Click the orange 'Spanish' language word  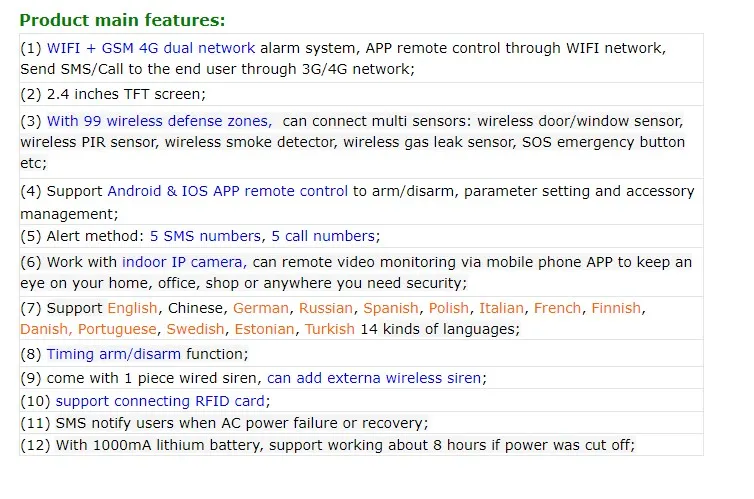pyautogui.click(x=390, y=308)
